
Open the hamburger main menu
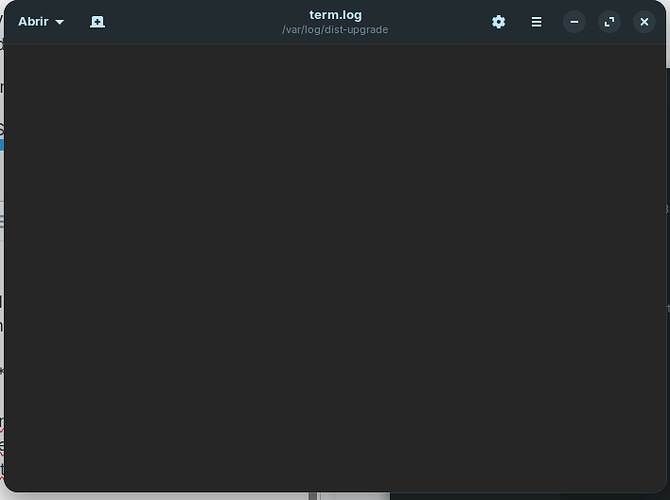point(536,22)
